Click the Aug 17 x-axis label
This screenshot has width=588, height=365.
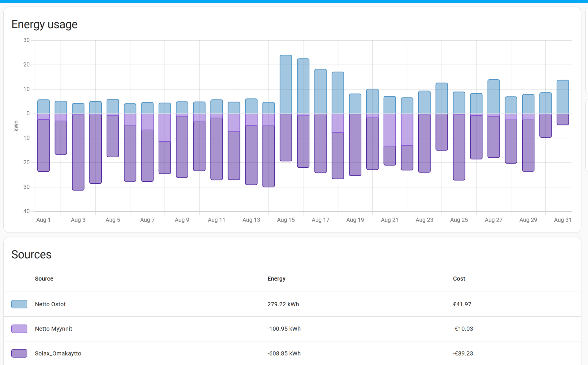(x=320, y=220)
